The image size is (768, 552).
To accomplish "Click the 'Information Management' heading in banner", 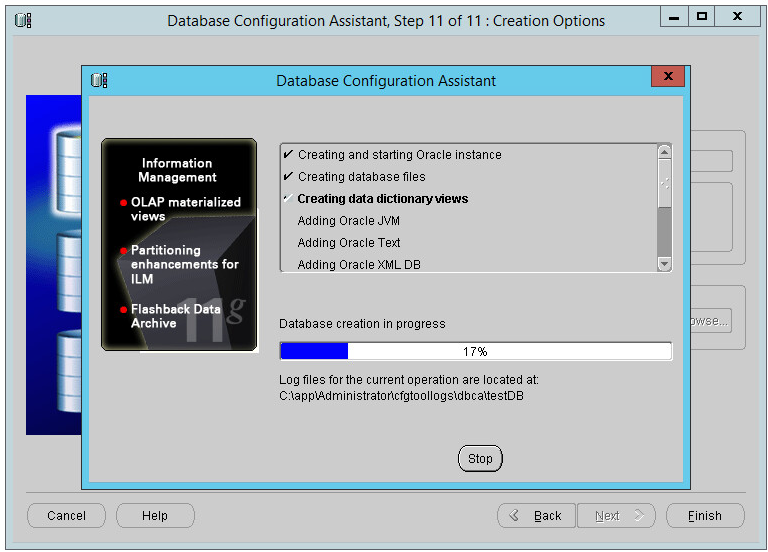I will pos(177,170).
